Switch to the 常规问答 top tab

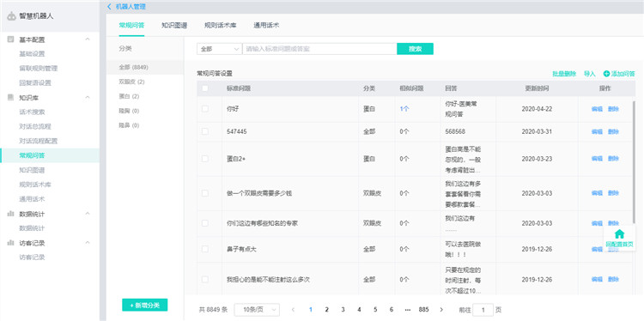click(131, 25)
